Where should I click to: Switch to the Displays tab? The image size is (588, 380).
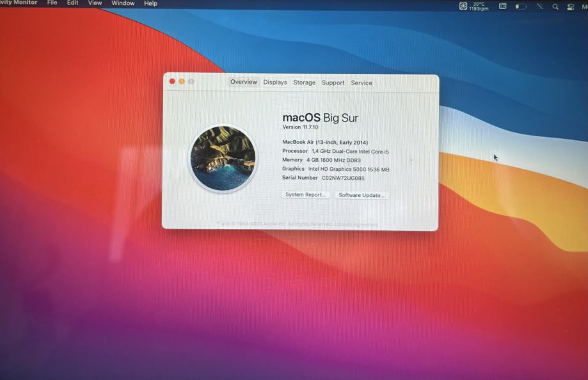coord(275,82)
